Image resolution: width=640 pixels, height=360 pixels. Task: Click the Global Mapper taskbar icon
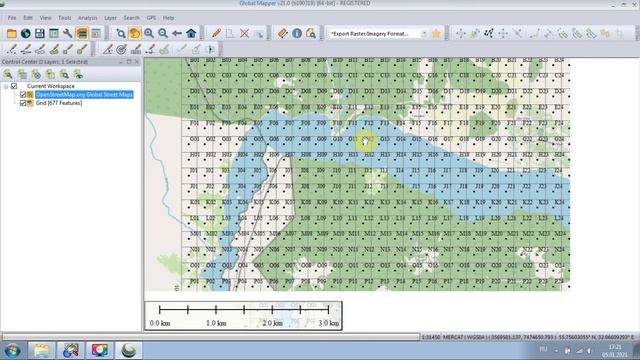click(129, 350)
